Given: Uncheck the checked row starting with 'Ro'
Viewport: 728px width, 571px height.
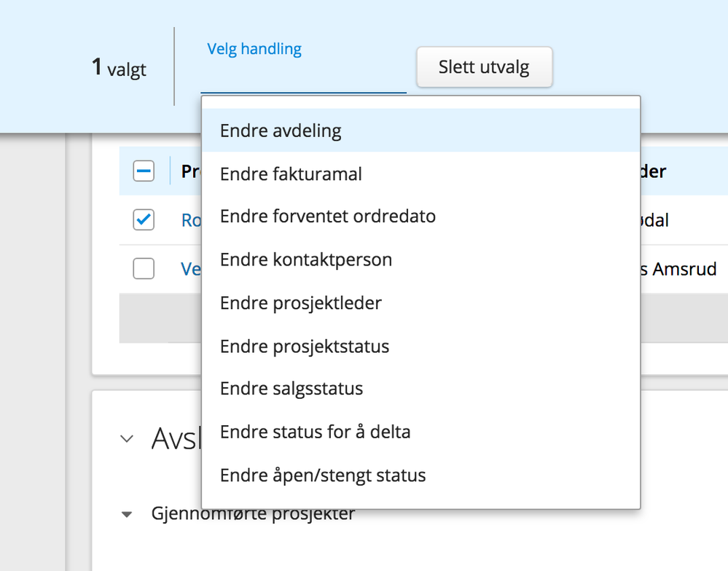Looking at the screenshot, I should tap(144, 220).
